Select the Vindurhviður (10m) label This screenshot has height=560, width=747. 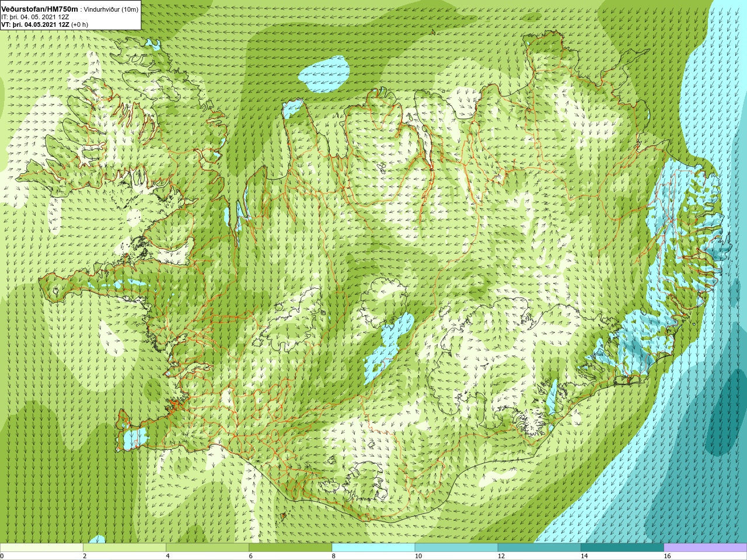point(111,10)
